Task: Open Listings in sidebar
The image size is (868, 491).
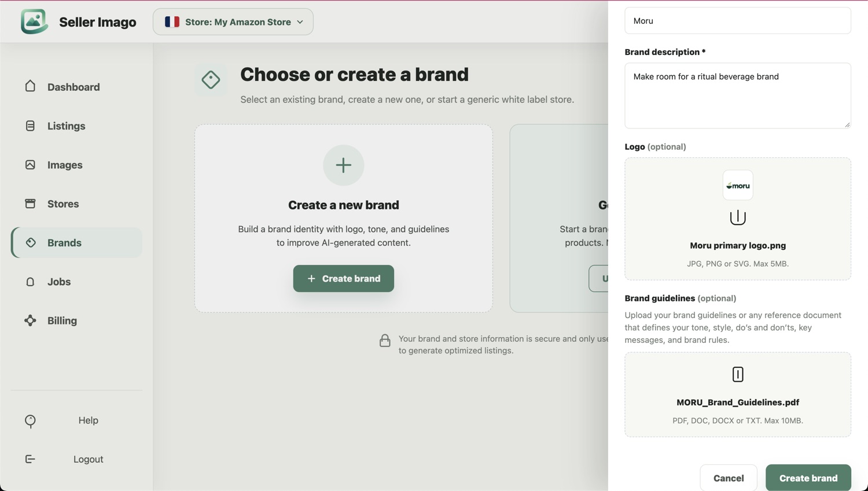Action: (x=77, y=126)
